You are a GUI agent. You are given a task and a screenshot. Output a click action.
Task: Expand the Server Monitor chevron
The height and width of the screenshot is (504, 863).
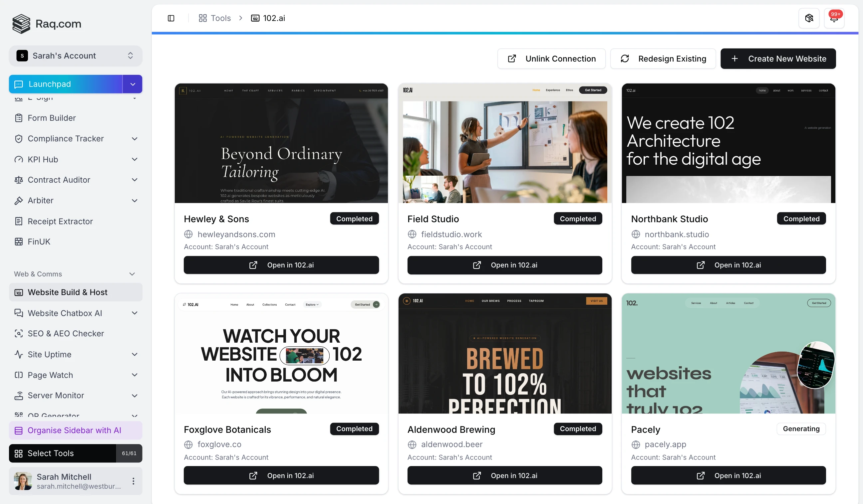[x=135, y=396]
